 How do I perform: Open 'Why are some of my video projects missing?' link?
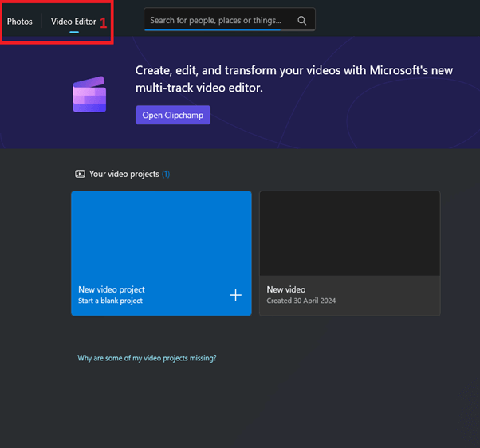pyautogui.click(x=147, y=358)
